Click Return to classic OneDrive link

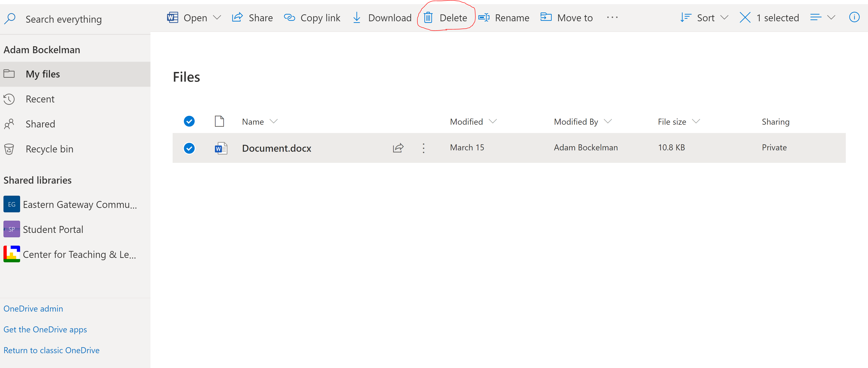[x=51, y=350]
